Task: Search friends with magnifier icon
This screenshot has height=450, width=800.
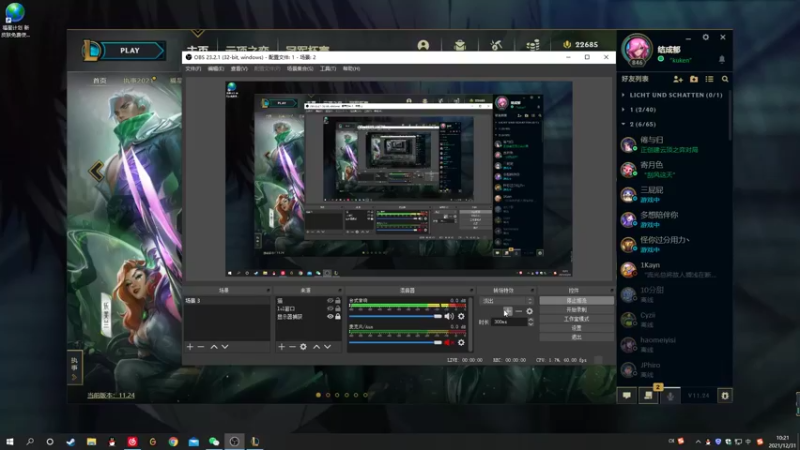Action: point(725,79)
